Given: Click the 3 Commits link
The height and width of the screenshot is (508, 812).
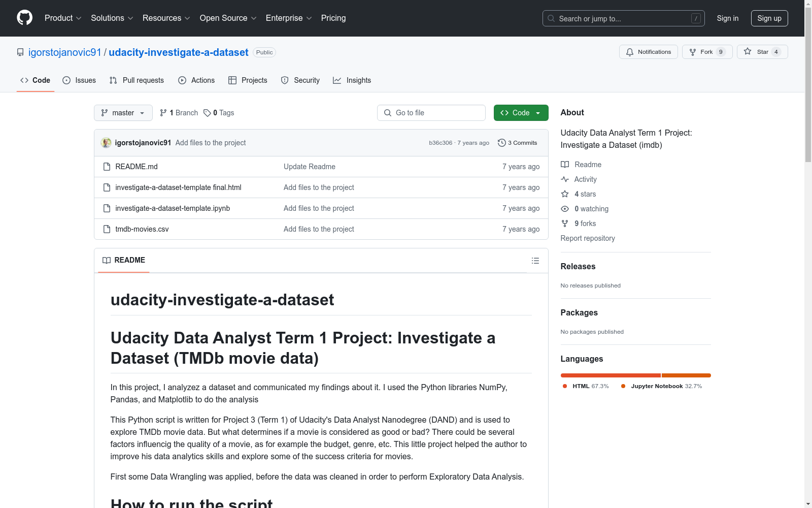Looking at the screenshot, I should 518,143.
